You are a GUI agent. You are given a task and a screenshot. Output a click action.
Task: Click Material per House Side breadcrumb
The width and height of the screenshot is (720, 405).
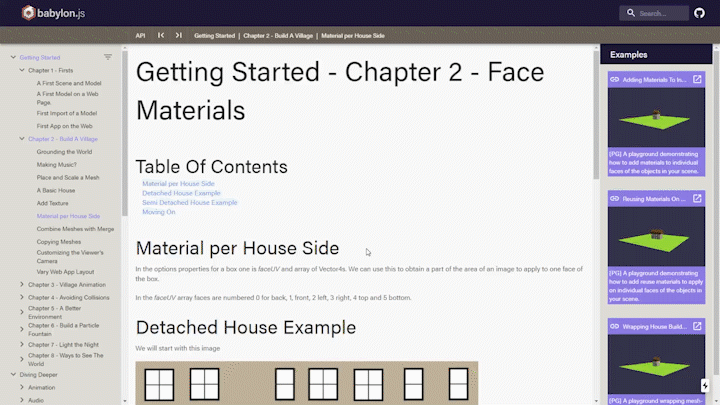(x=353, y=36)
